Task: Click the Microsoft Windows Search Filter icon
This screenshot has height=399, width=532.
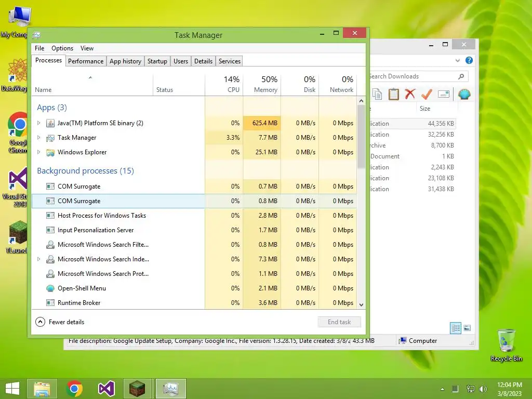Action: [50, 245]
